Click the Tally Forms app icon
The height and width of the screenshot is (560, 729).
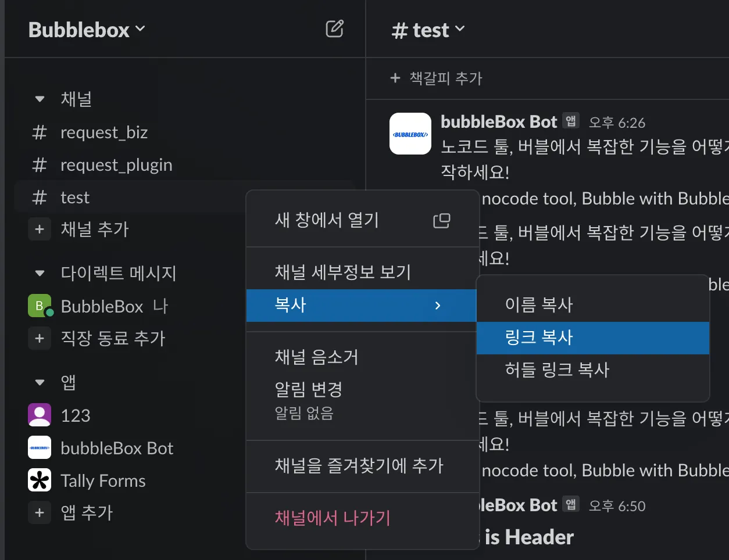click(40, 480)
